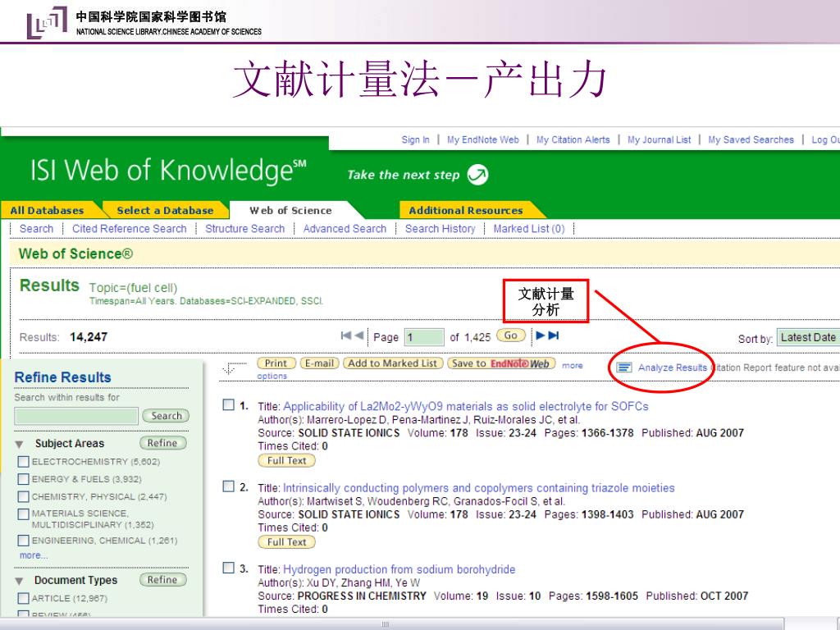Screen dimensions: 840x630
Task: Open the Select a Database tab
Action: [x=165, y=211]
